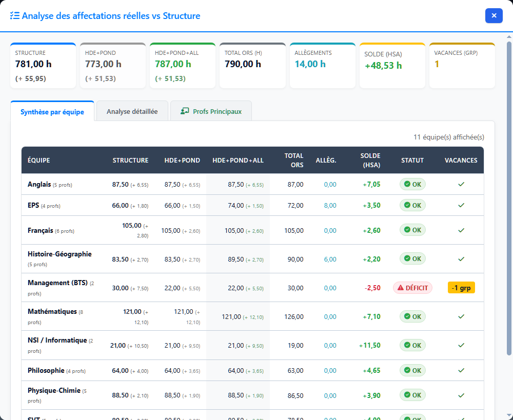Screen dimensions: 513x420
Task: Click the Mathématiques team name
Action: click(52, 311)
